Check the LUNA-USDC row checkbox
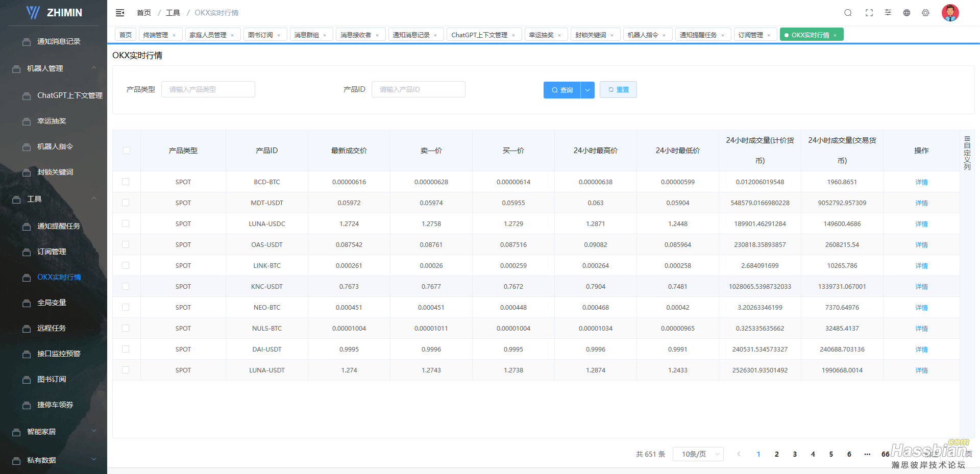 pos(126,223)
